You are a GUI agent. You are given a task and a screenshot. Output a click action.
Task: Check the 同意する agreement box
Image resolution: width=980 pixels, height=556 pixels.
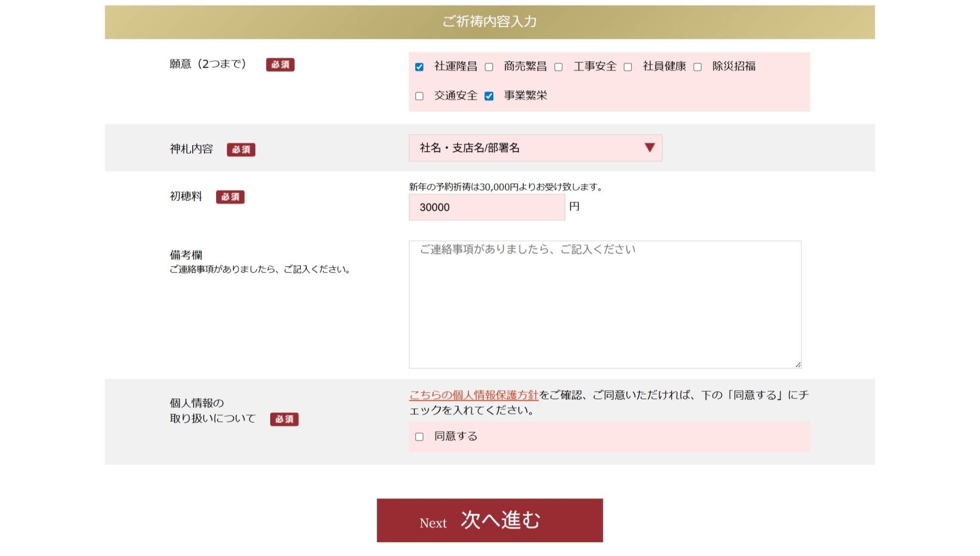pos(419,437)
